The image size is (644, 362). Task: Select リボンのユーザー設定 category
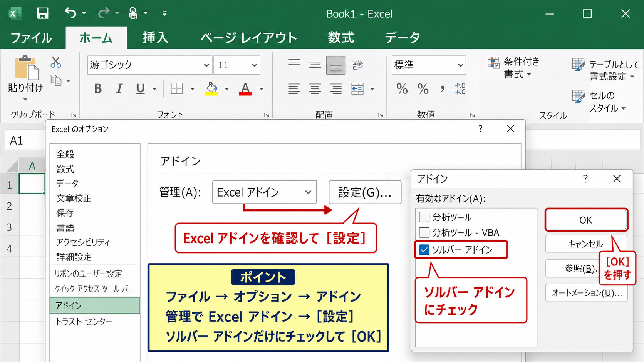tap(88, 274)
